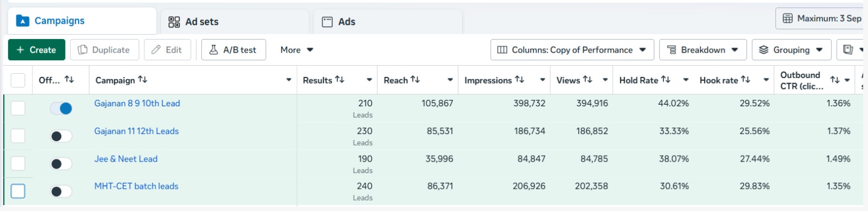Select MHT-CET batch leads checkbox
Screen dimensions: 868x211
click(18, 191)
